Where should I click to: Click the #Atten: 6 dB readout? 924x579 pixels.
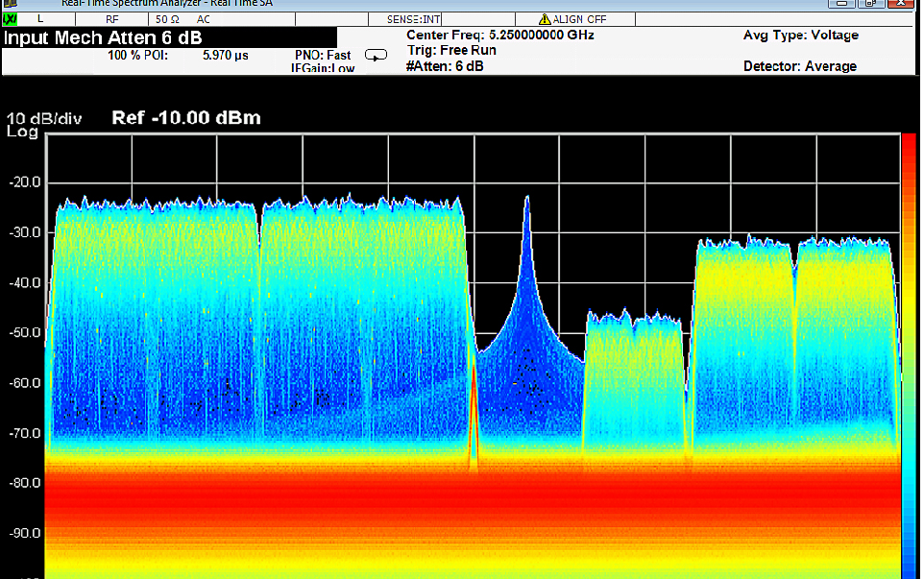(x=445, y=66)
